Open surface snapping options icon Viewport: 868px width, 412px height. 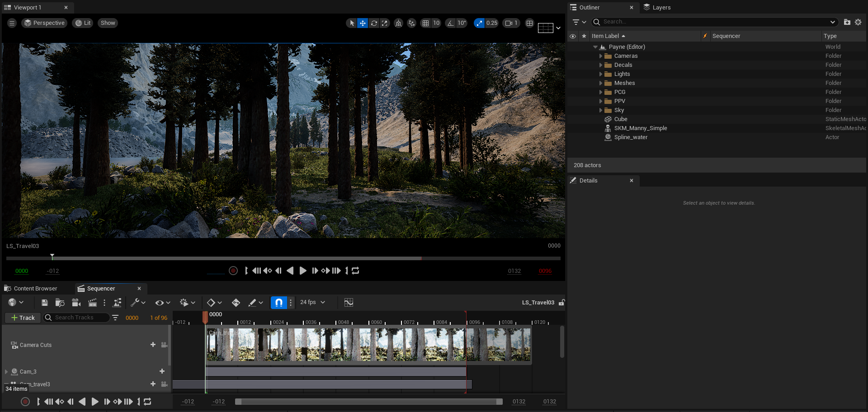pyautogui.click(x=411, y=23)
